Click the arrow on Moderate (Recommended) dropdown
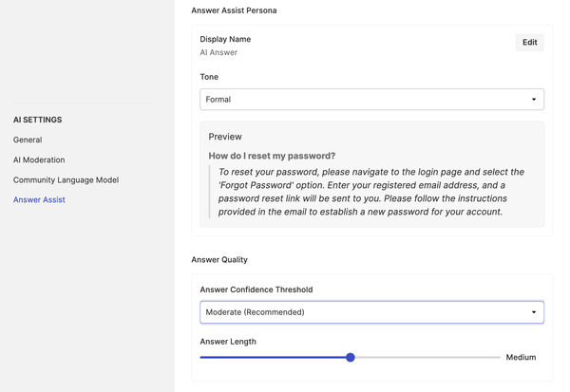Screen dimensions: 570x392 (x=534, y=312)
